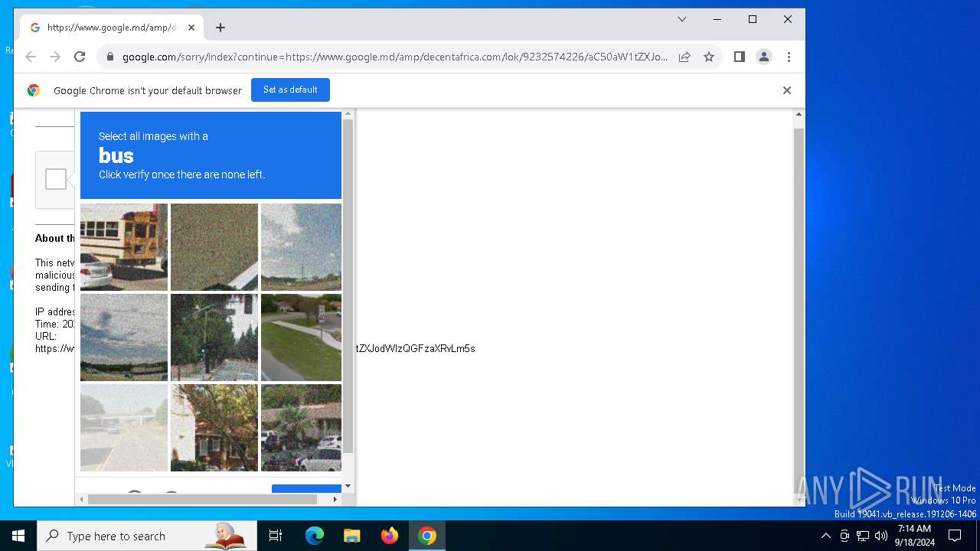
Task: Launch Microsoft Edge from taskbar
Action: (315, 536)
